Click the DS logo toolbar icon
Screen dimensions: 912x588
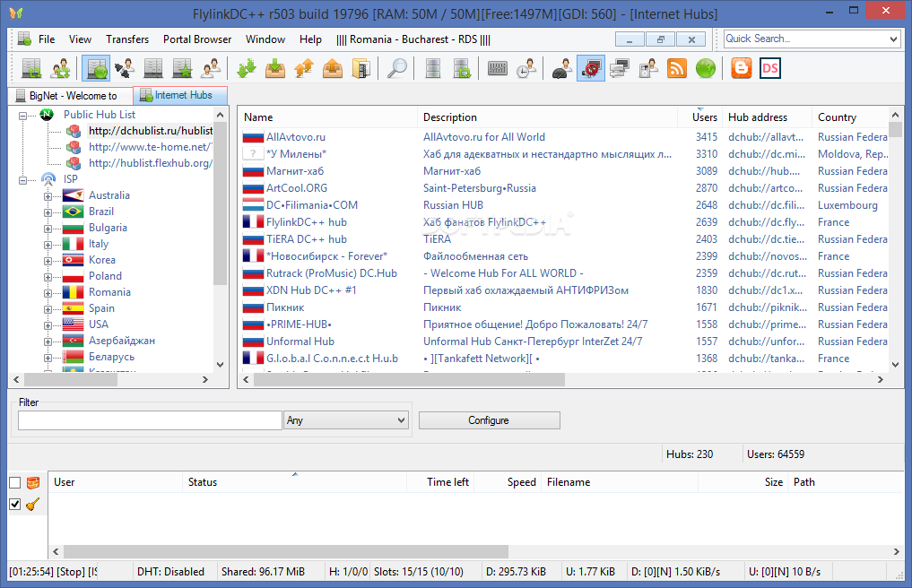tap(770, 69)
